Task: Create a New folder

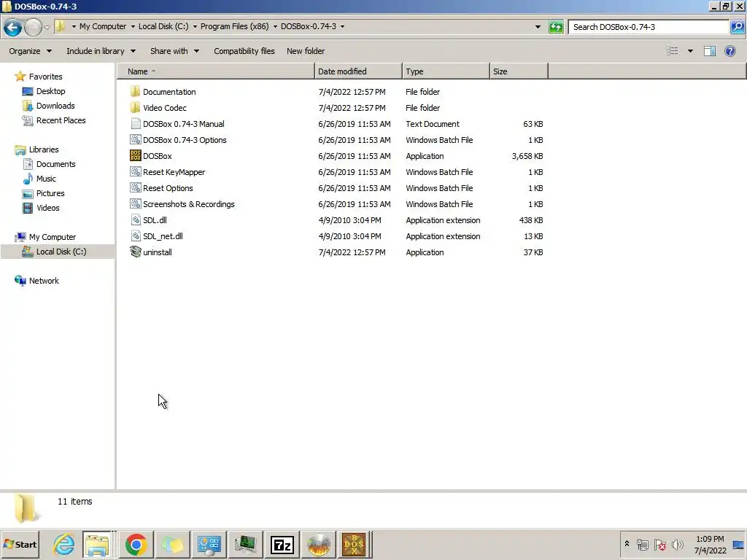Action: 306,51
